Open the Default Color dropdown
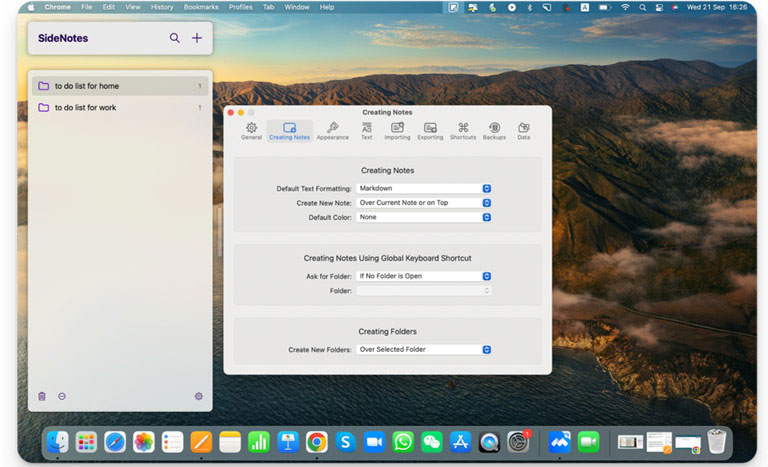Screen dimensions: 768x467 click(x=424, y=217)
